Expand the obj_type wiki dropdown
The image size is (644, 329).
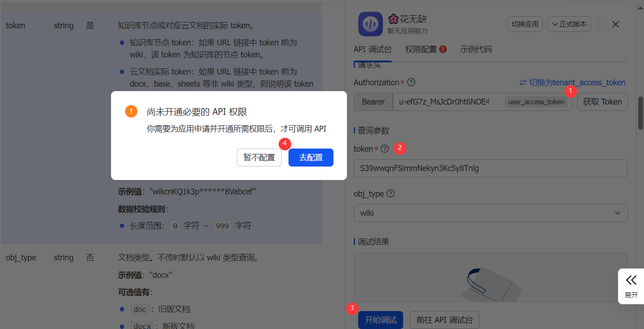pos(490,213)
